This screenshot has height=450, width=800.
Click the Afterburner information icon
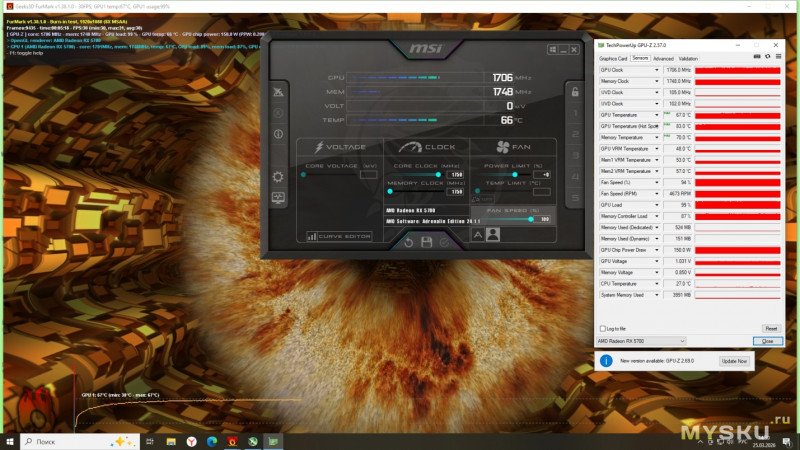tap(278, 134)
